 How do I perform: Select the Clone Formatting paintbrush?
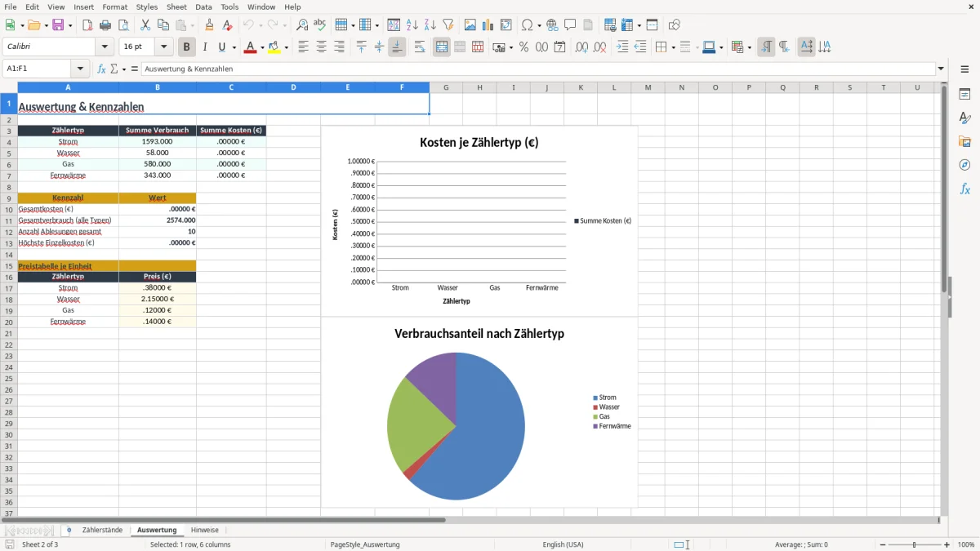[x=210, y=25]
